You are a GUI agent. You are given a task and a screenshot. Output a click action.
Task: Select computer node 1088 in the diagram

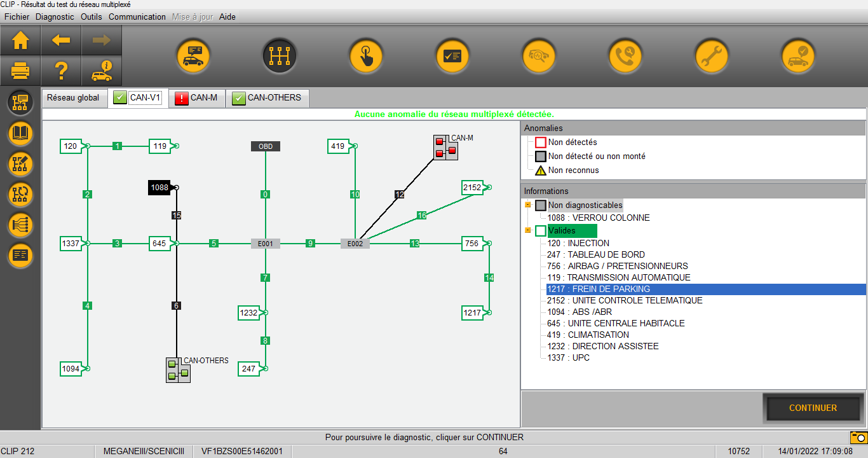click(160, 188)
